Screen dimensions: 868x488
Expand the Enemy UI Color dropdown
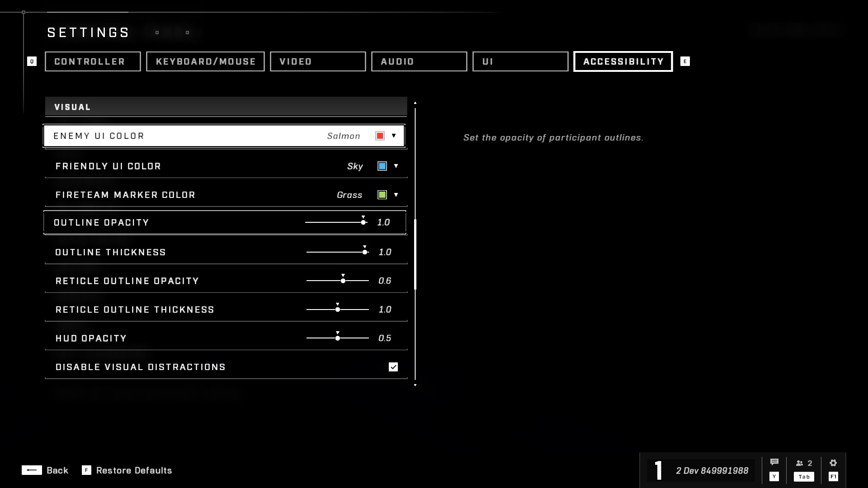[394, 136]
